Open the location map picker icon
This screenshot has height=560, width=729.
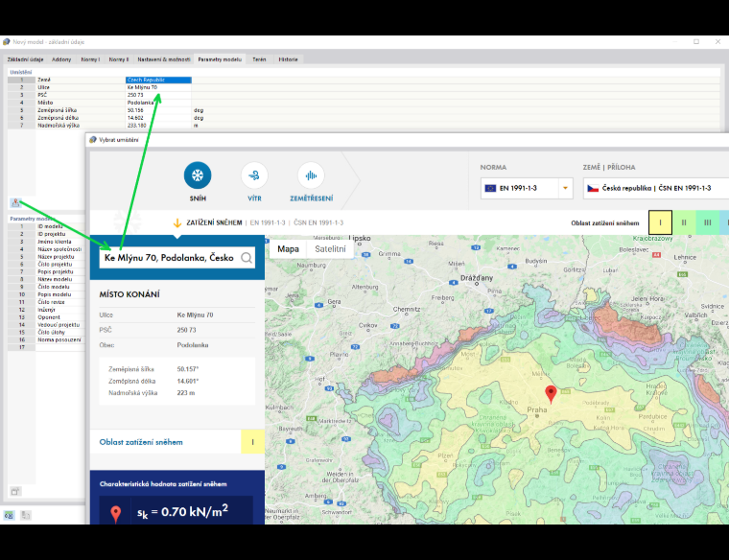tap(15, 202)
